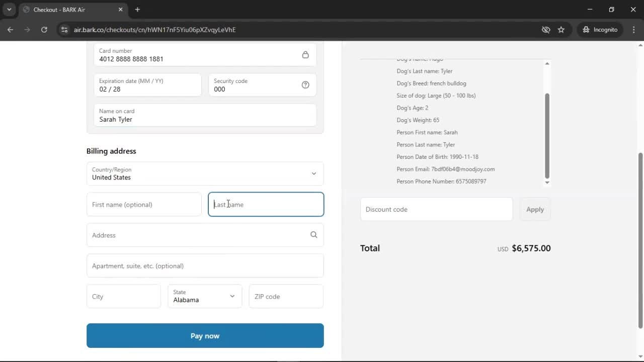Click the Person Last name: Tyler line
The width and height of the screenshot is (644, 362).
point(426,144)
